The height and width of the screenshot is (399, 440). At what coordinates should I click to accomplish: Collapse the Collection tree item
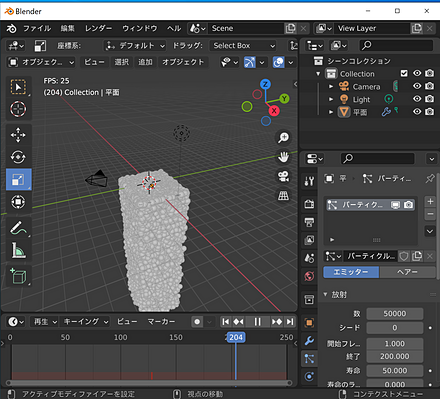coord(318,74)
